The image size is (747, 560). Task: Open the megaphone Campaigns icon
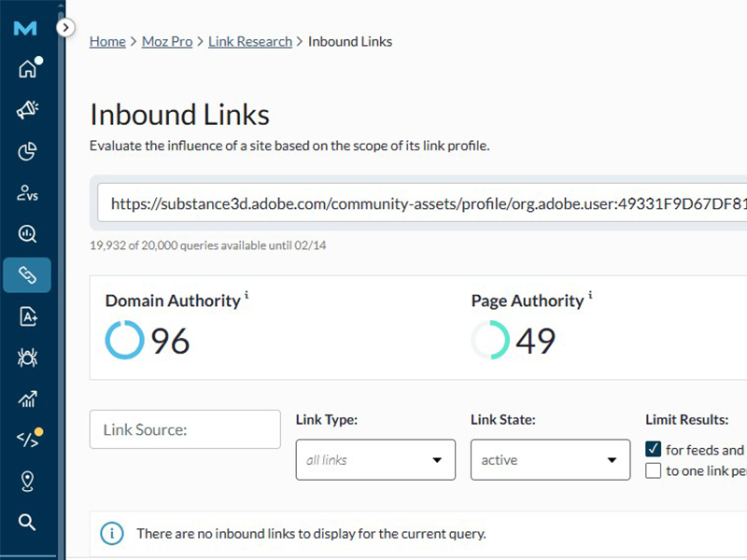click(x=28, y=109)
